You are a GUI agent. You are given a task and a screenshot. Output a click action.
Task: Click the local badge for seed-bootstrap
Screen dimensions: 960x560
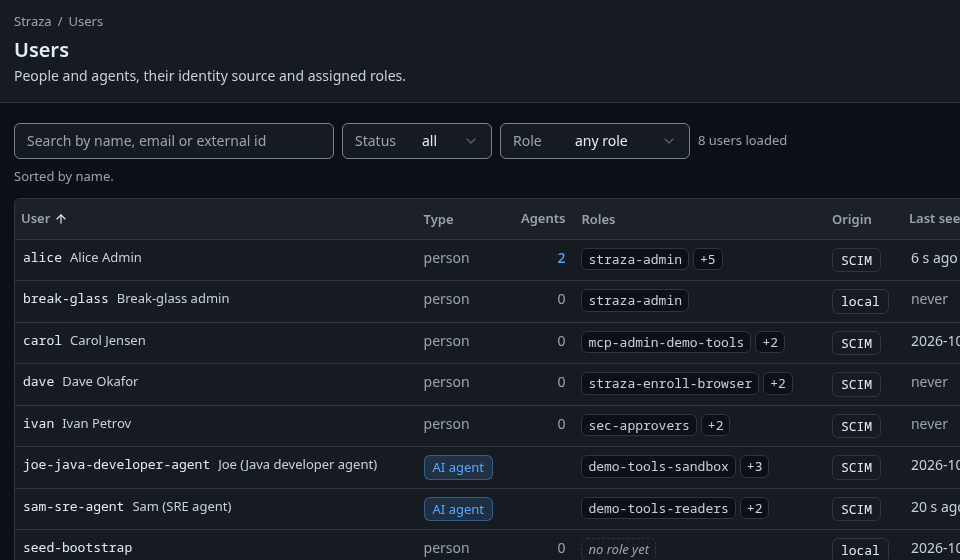point(860,550)
